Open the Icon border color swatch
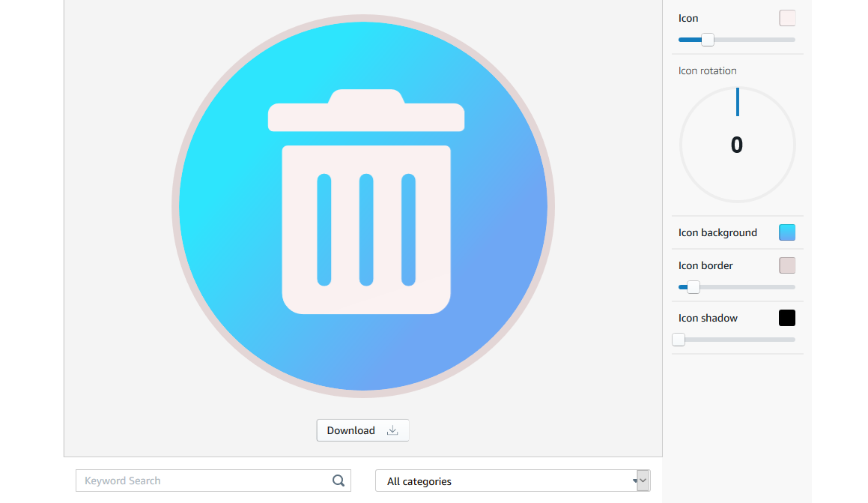The height and width of the screenshot is (503, 868). tap(787, 265)
